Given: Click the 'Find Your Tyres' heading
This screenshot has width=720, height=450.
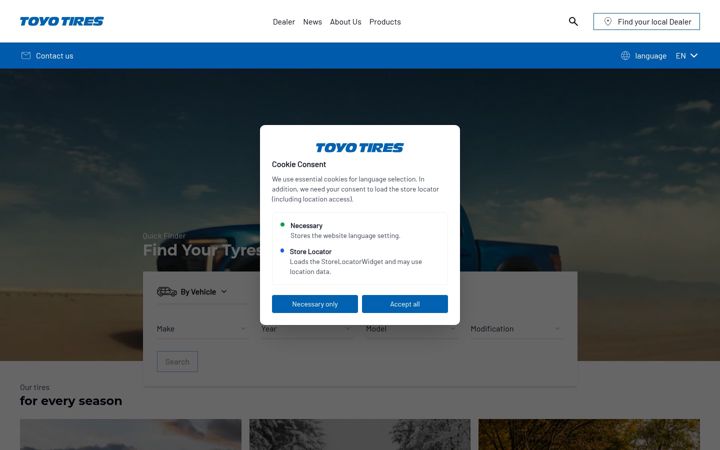Looking at the screenshot, I should [202, 250].
